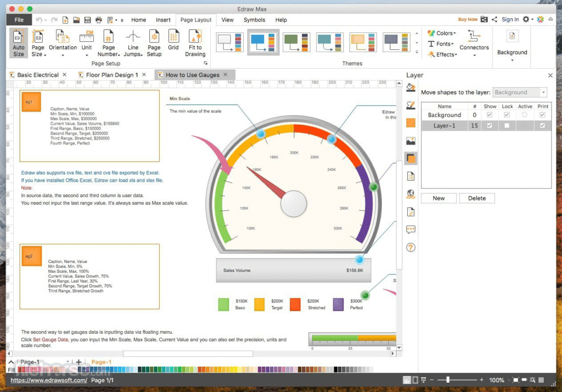Select the Layer panel icon in sidebar
Screen dimensions: 562x392
pos(411,158)
